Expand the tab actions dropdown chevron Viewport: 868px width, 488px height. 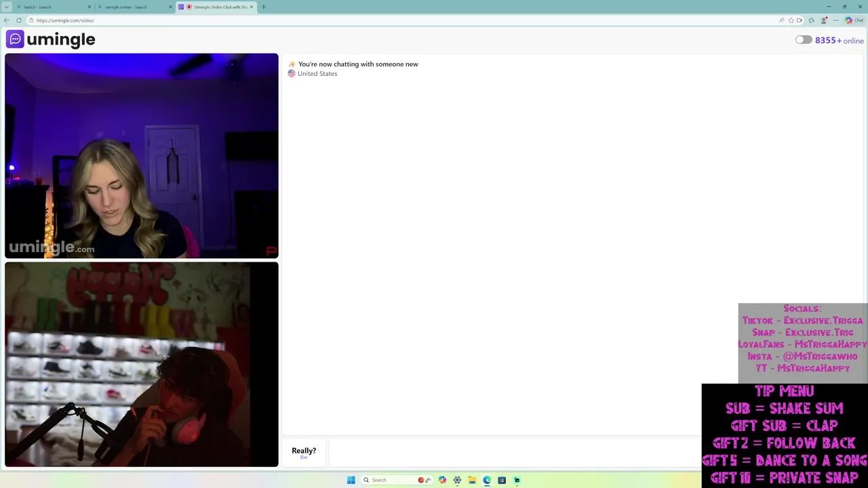point(7,7)
